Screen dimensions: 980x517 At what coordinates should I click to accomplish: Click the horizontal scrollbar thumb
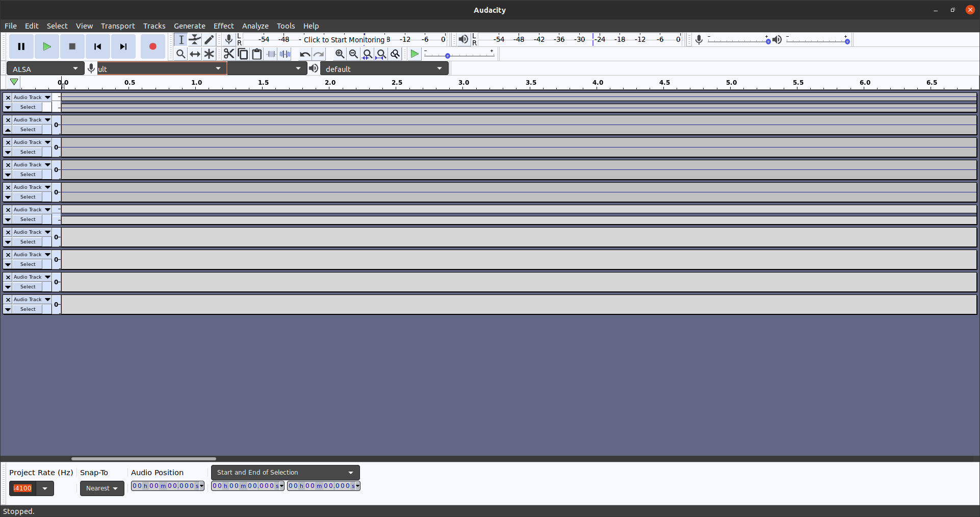coord(144,459)
